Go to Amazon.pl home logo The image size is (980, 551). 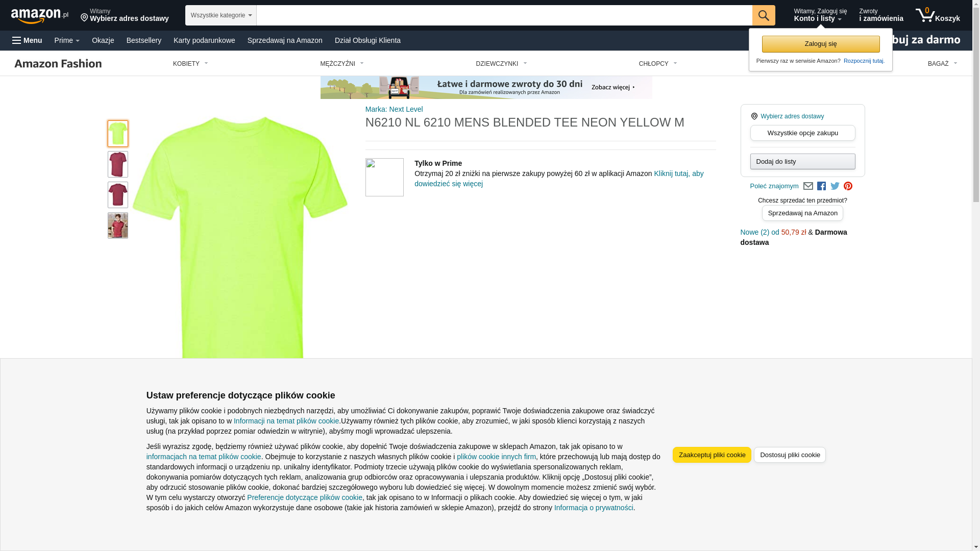click(x=40, y=16)
